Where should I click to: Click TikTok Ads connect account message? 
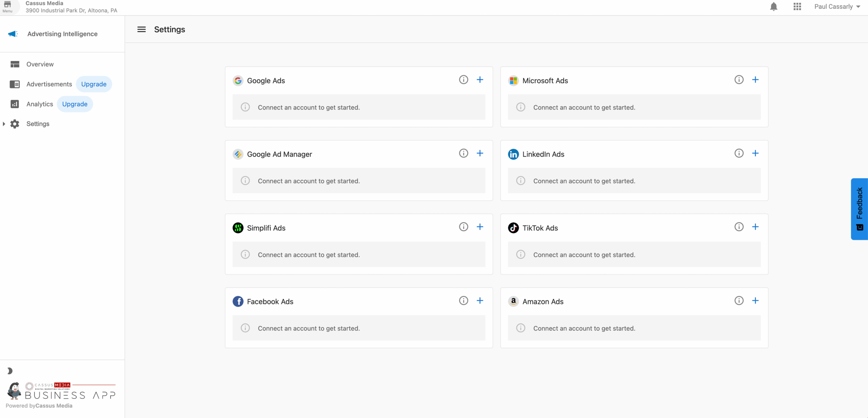point(634,255)
